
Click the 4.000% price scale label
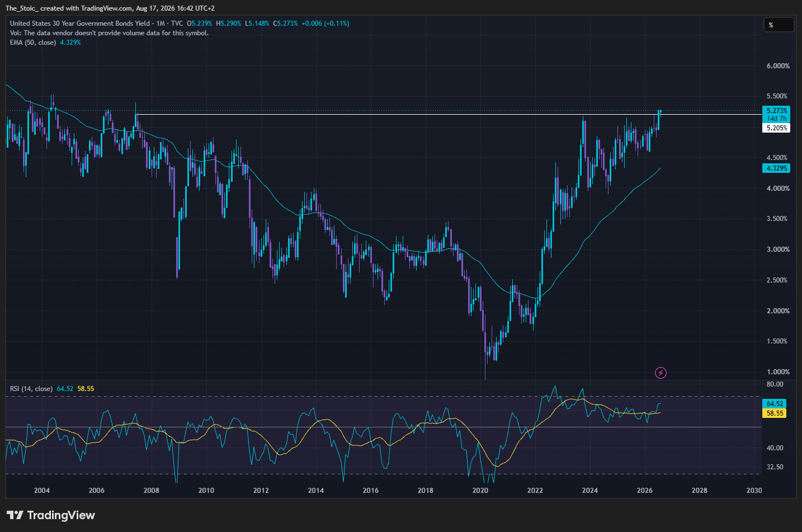(x=778, y=189)
